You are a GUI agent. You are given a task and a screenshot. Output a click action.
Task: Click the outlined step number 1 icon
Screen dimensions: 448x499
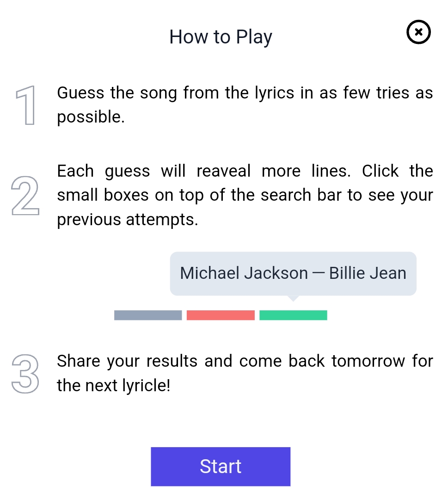(25, 105)
